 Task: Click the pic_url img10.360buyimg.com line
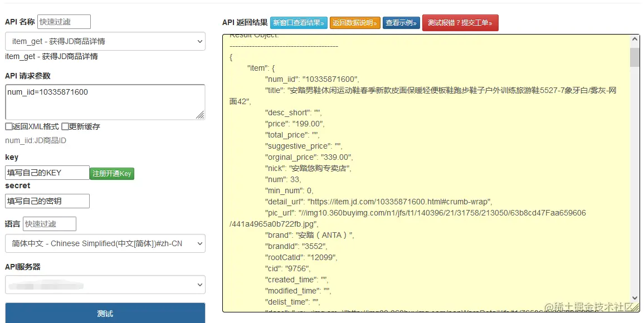click(408, 218)
